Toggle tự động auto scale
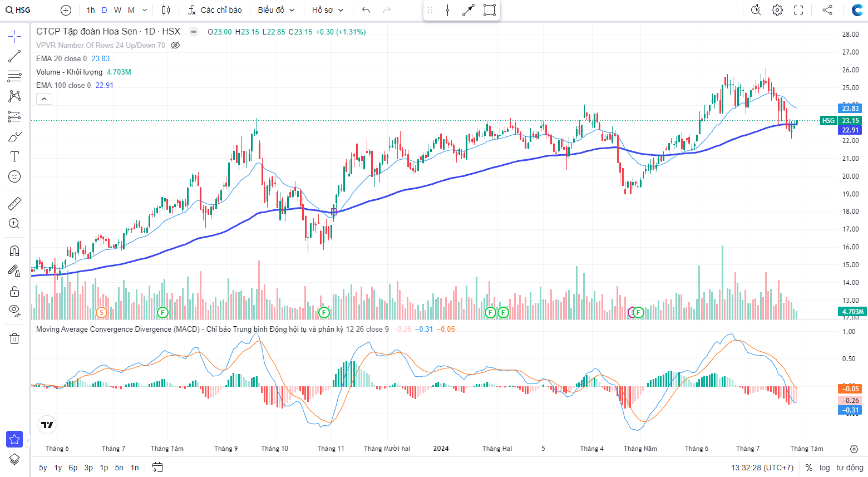The width and height of the screenshot is (868, 477). (850, 468)
